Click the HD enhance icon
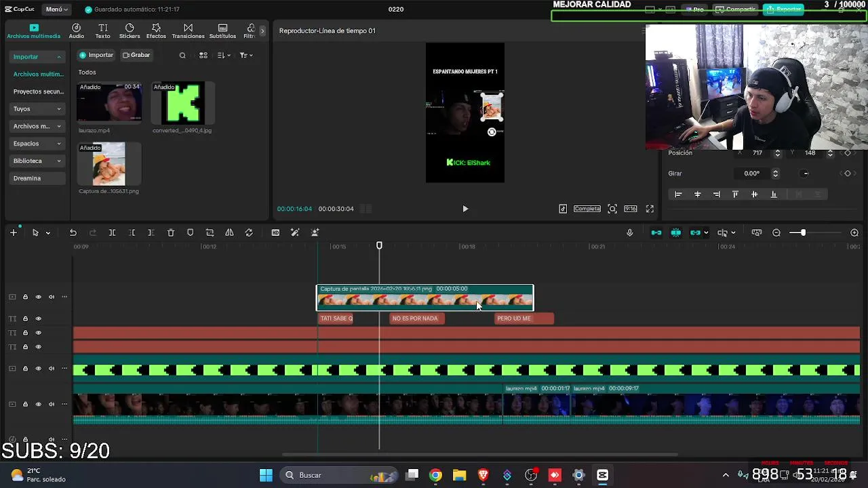 coord(275,232)
